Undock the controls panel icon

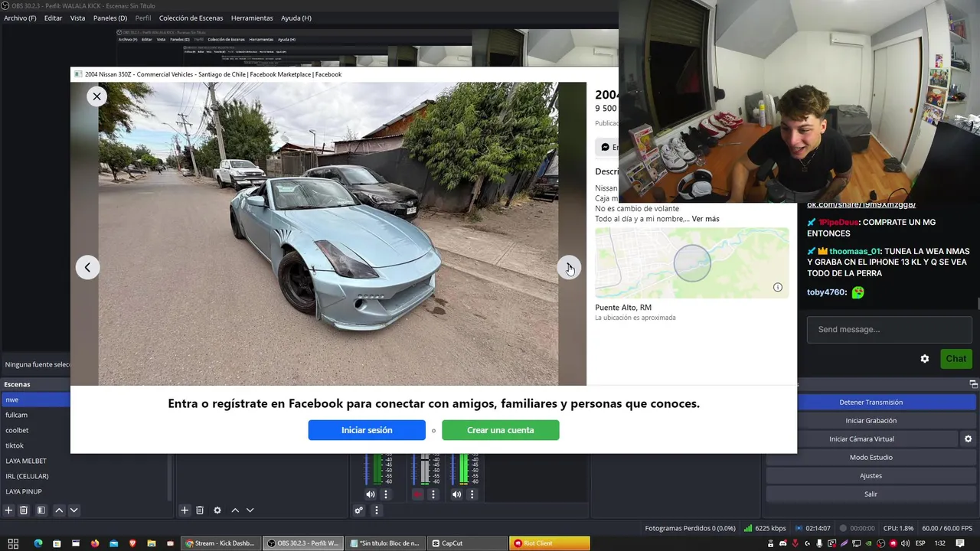[973, 384]
